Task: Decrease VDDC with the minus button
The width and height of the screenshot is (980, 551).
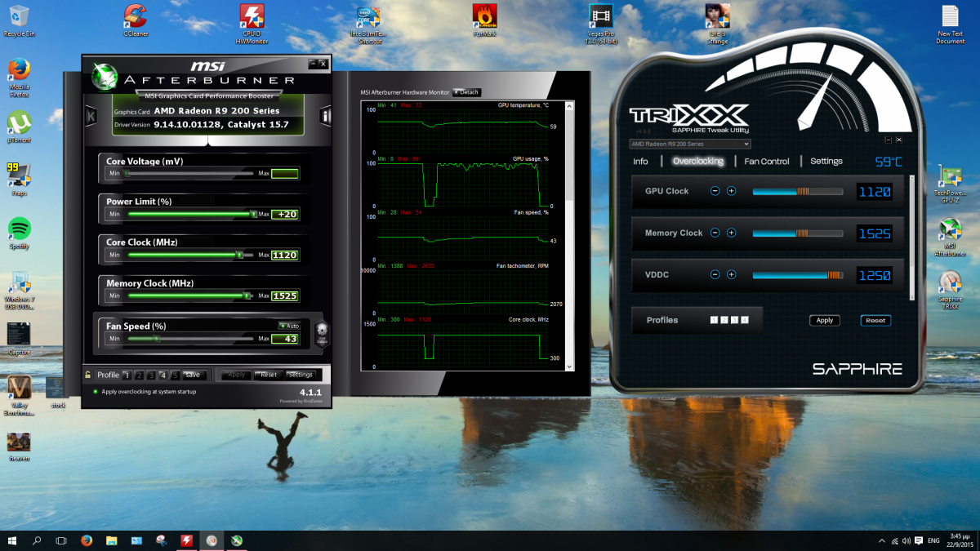Action: tap(715, 275)
